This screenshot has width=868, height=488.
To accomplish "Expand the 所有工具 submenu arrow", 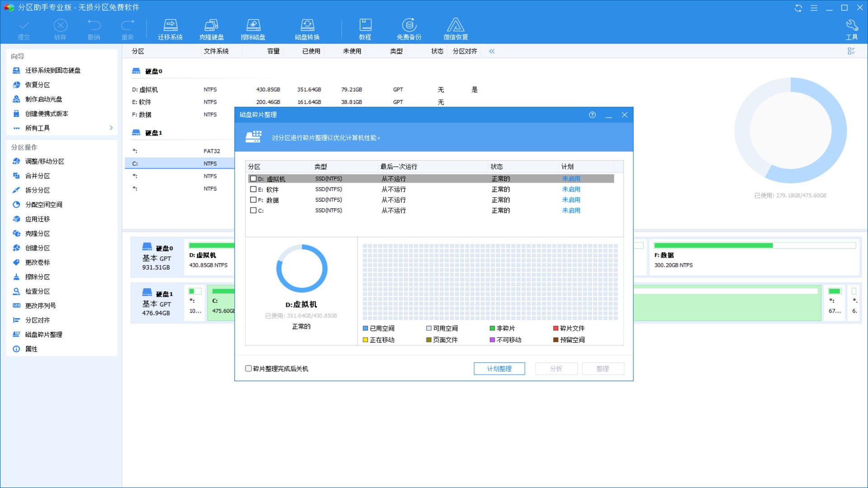I will (x=111, y=128).
